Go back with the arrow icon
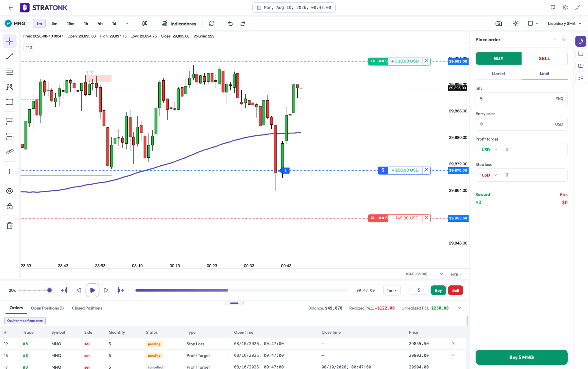Screen dimensions: 588x369 pos(11,8)
